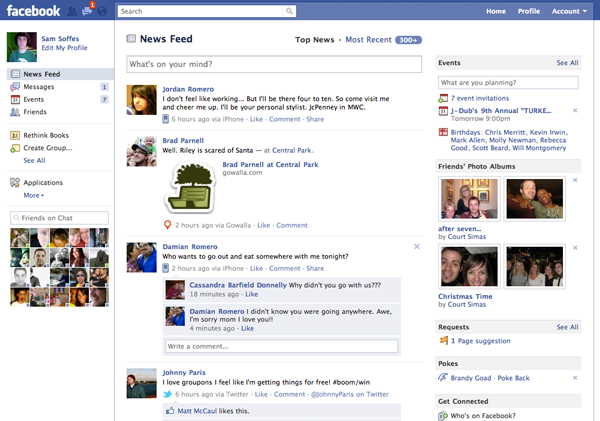This screenshot has height=421, width=600.
Task: Open the 7 event invitations link
Action: point(480,98)
